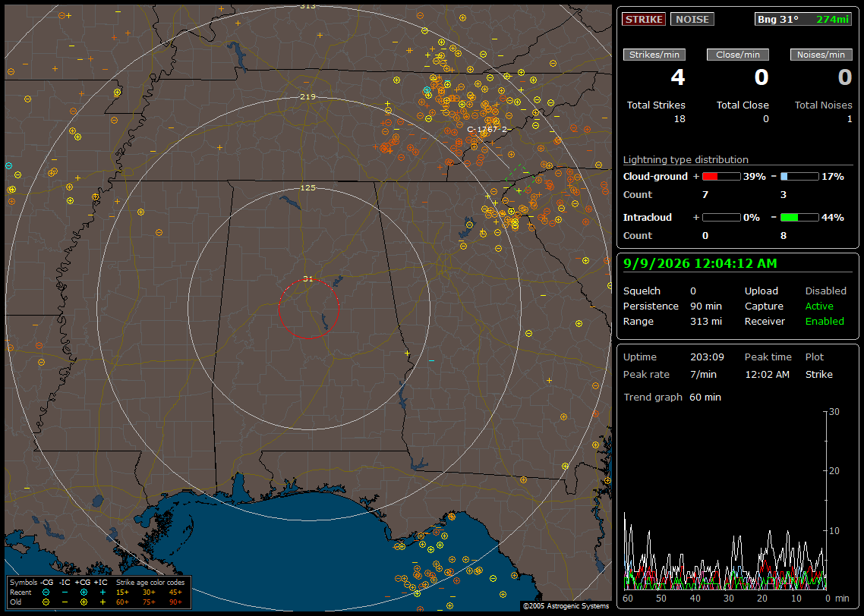Click the 90+ strike age color code
Viewport: 864px width, 616px height.
click(x=176, y=602)
